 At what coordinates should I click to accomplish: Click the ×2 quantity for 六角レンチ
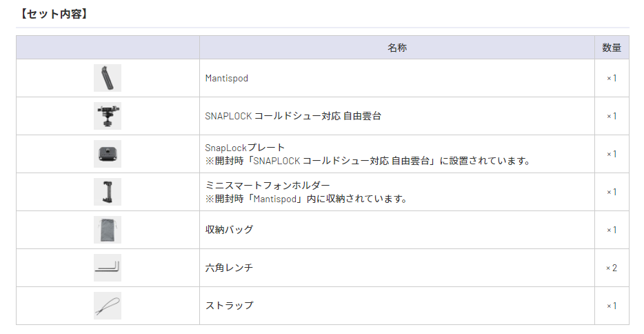(612, 268)
